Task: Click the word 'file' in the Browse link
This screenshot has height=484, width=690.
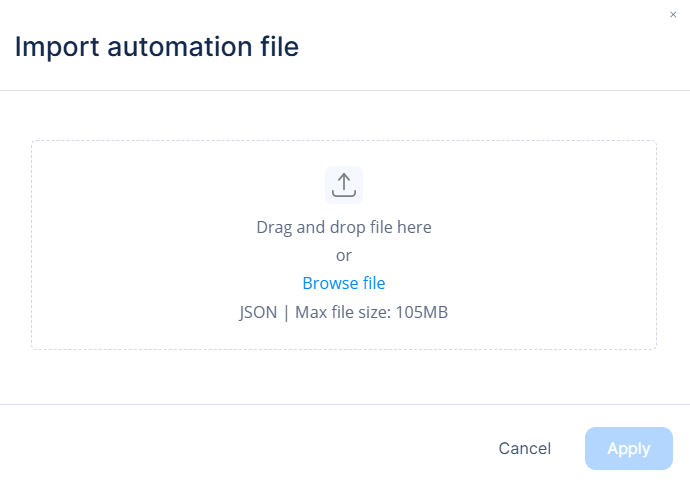Action: pos(374,283)
